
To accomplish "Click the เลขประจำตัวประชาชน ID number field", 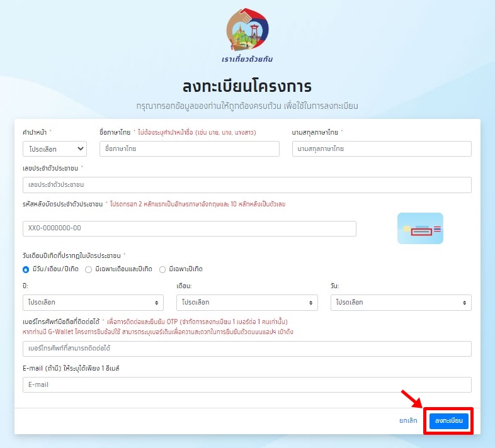I will point(247,185).
